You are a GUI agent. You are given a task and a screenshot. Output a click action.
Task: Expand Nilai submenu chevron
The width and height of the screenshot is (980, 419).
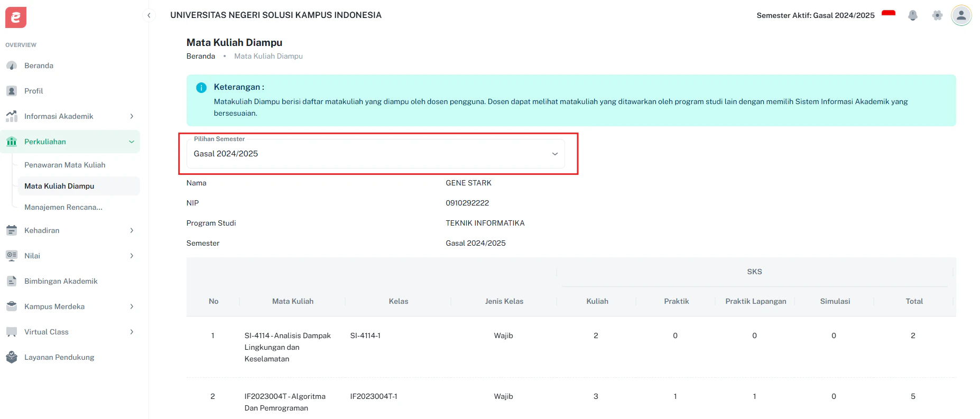coord(132,256)
